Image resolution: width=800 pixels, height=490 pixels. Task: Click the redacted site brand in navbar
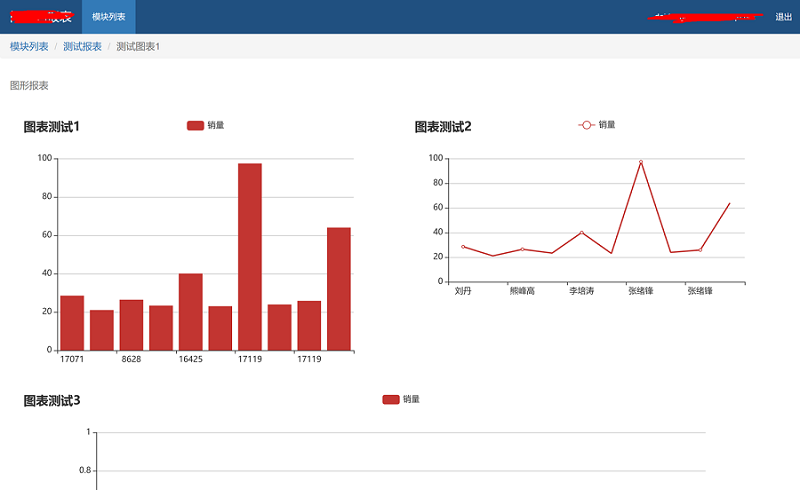tap(42, 17)
